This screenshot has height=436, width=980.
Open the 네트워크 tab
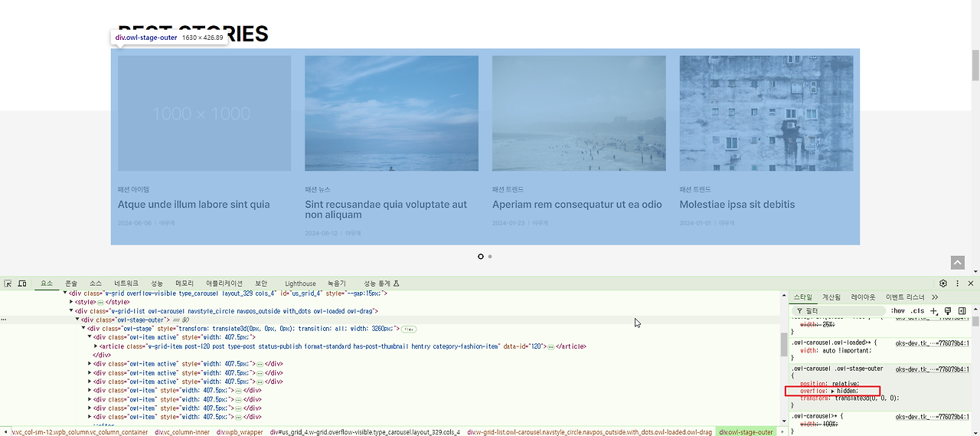pyautogui.click(x=126, y=284)
